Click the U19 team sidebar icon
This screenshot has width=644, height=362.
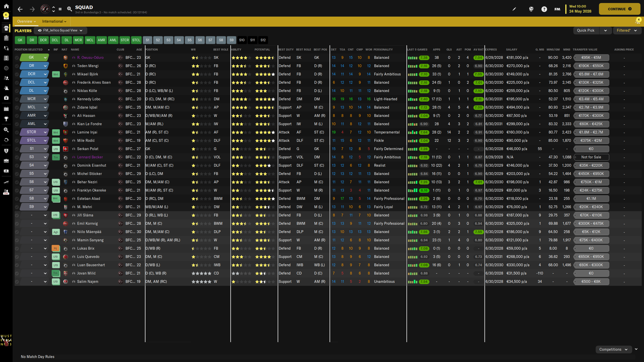click(6, 192)
